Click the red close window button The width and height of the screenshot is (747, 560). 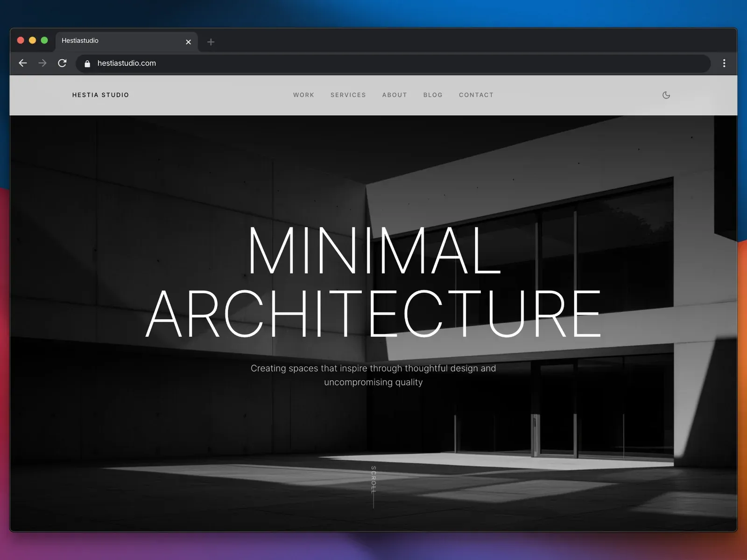click(x=21, y=41)
